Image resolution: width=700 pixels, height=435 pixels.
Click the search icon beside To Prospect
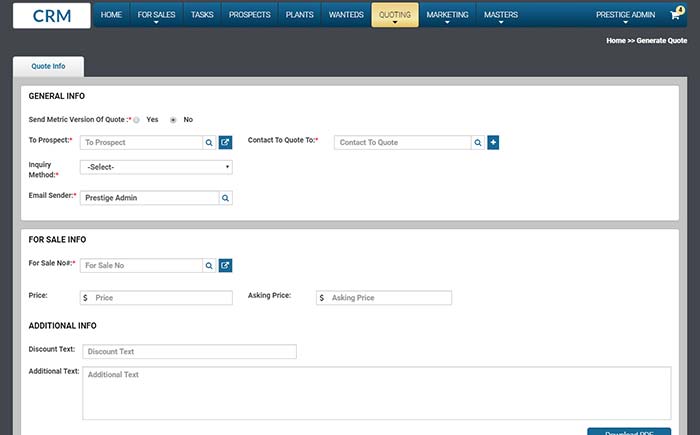(x=209, y=143)
